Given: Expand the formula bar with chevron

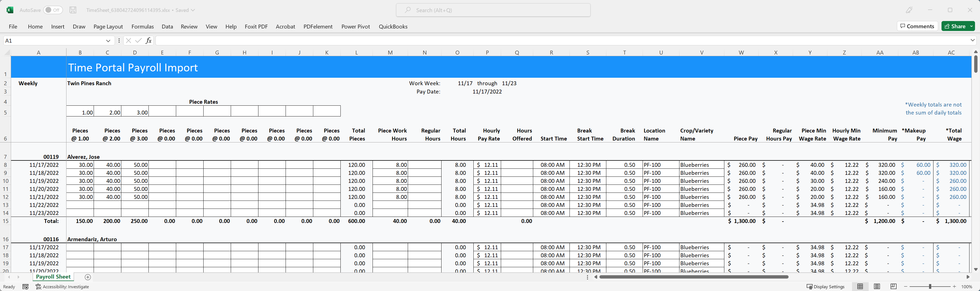Looking at the screenshot, I should click(973, 40).
